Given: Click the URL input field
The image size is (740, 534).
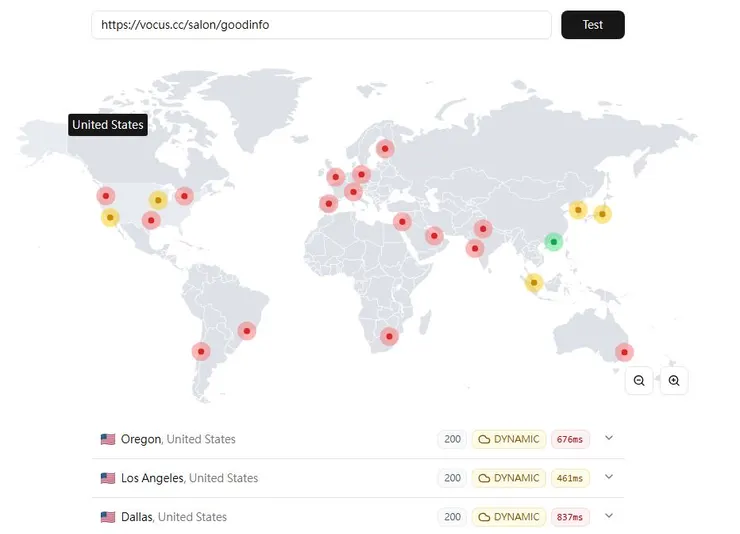Looking at the screenshot, I should click(321, 25).
